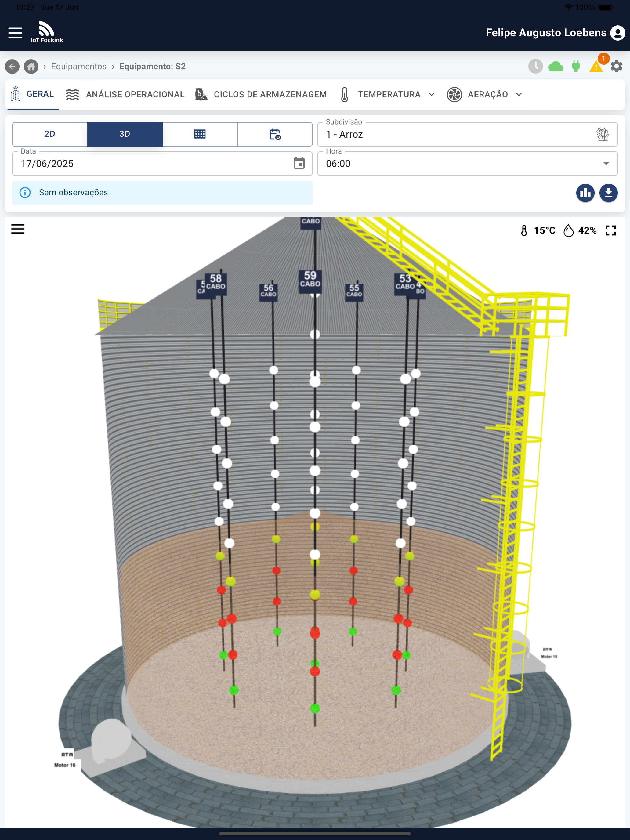Open the user profile avatar icon
The image size is (630, 840).
(617, 33)
